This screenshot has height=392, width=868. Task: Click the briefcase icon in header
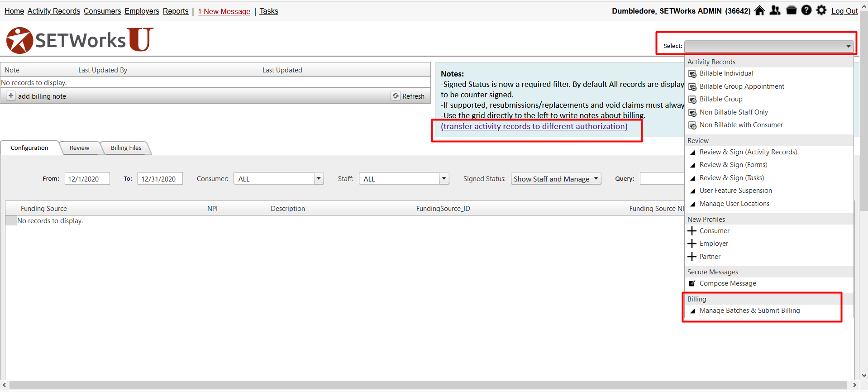(791, 10)
